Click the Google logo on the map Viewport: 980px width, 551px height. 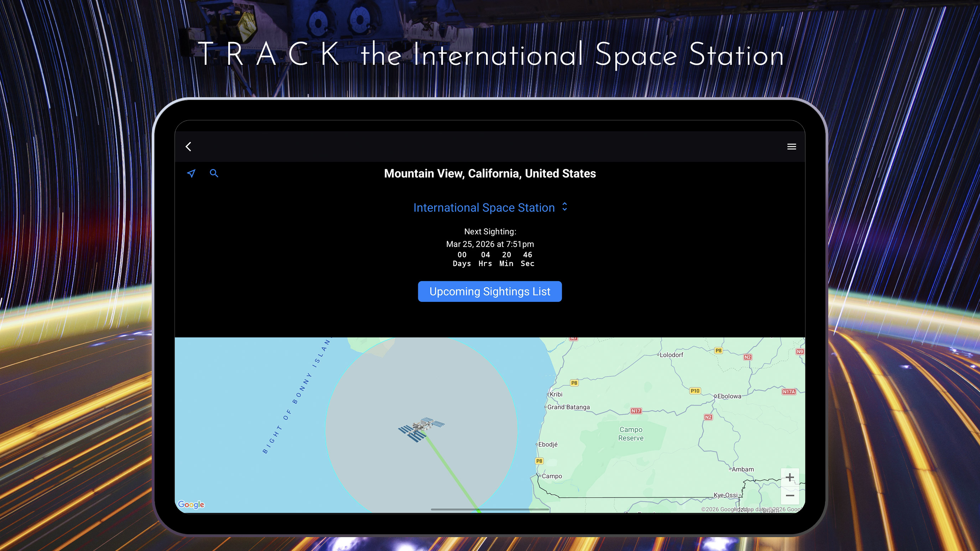(191, 505)
